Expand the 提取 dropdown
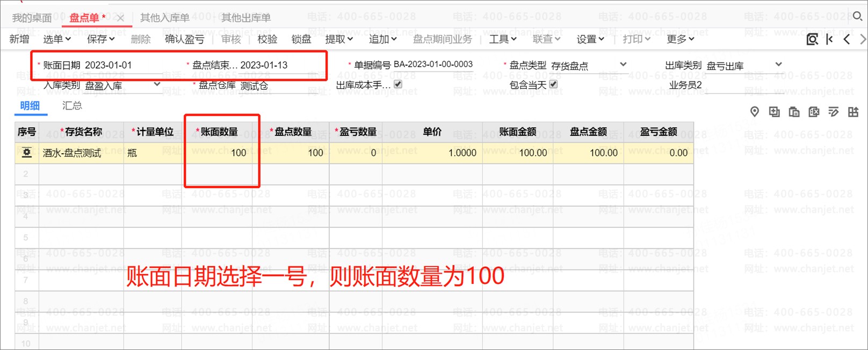The image size is (868, 350). (339, 39)
